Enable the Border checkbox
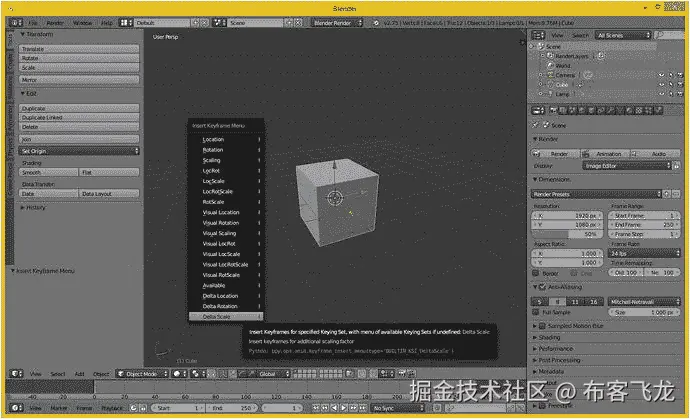The image size is (690, 419). tap(536, 273)
